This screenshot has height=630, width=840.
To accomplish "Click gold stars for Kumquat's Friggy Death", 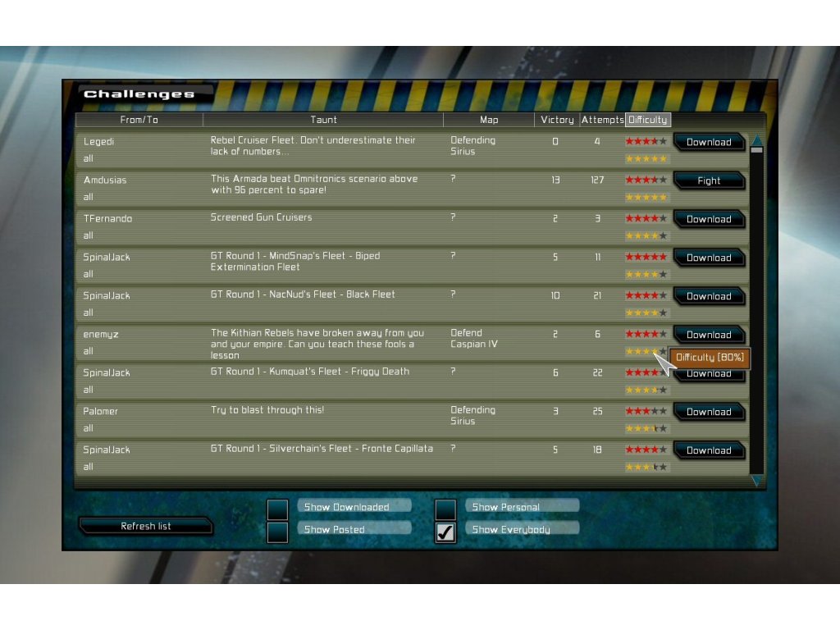I will 646,390.
